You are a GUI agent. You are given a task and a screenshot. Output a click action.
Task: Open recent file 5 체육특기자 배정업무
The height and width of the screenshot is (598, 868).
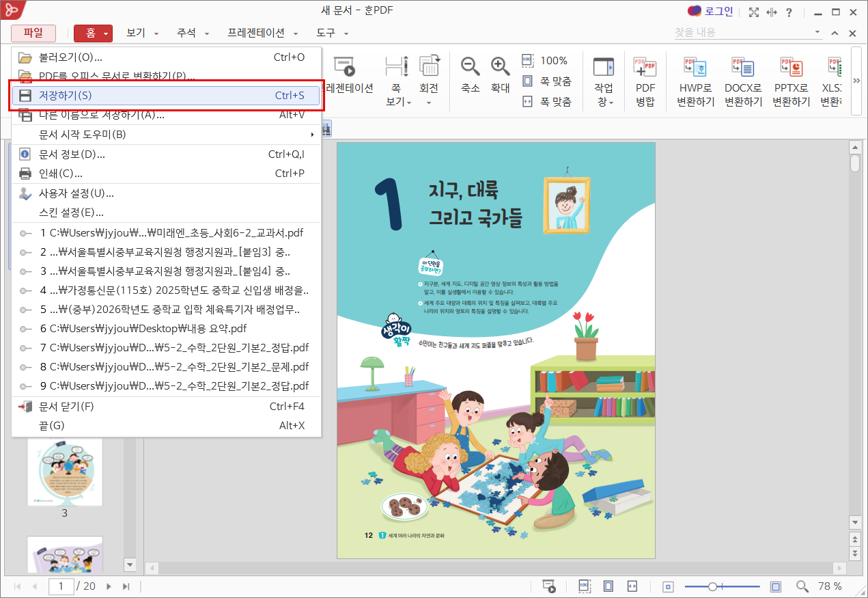click(x=166, y=310)
